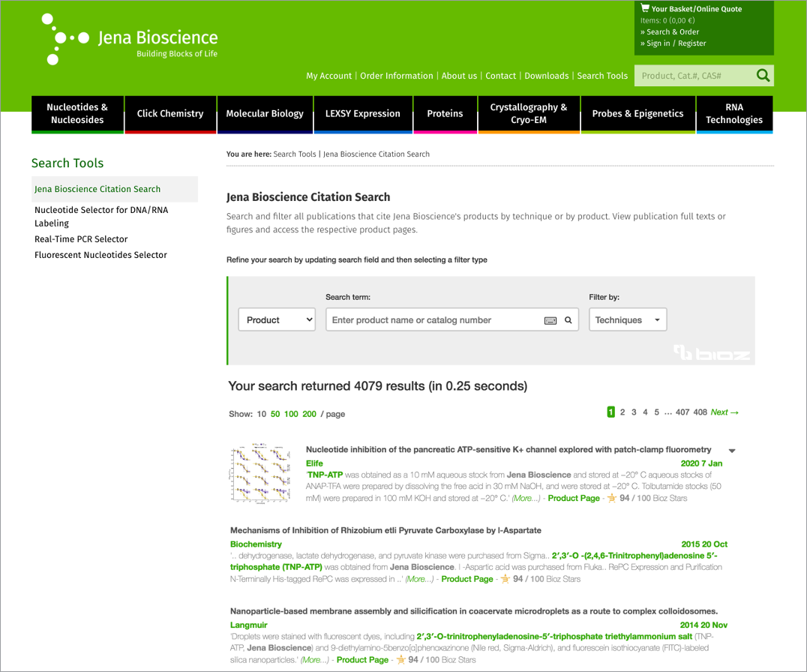Go to results page 4

[x=645, y=412]
